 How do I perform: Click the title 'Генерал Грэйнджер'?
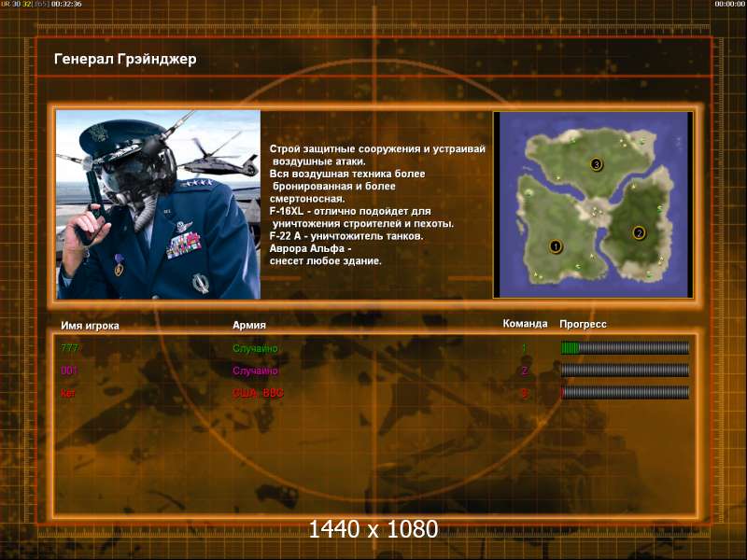pyautogui.click(x=125, y=59)
